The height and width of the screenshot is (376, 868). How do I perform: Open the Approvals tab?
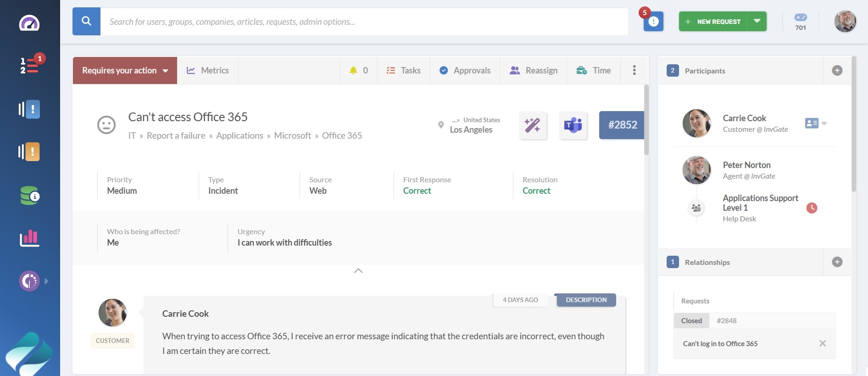click(465, 70)
